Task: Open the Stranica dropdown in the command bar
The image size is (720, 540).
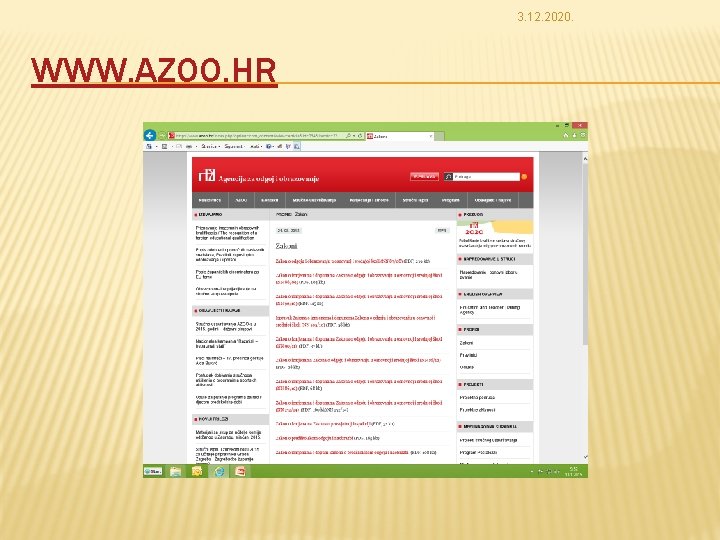Action: coord(210,146)
